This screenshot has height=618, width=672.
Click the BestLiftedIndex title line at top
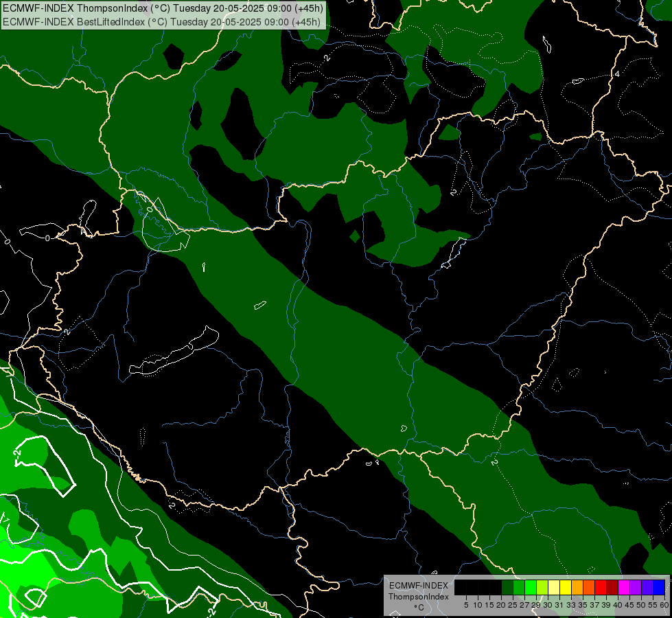(161, 22)
